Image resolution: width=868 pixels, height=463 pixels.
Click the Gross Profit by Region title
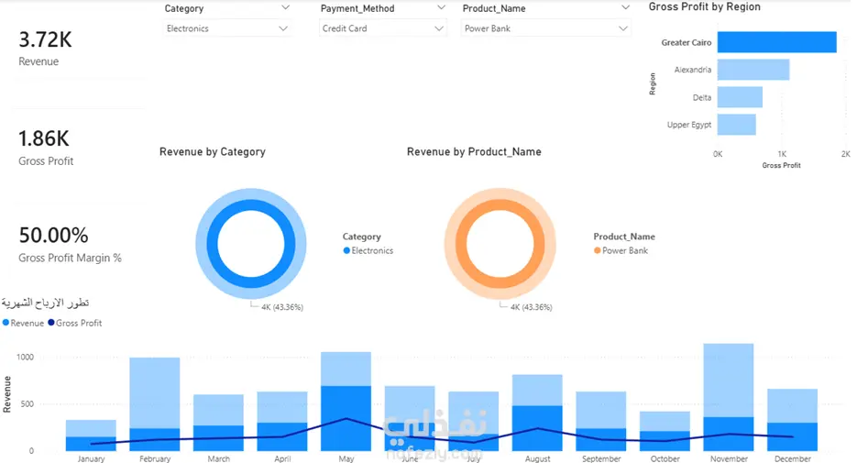[704, 6]
